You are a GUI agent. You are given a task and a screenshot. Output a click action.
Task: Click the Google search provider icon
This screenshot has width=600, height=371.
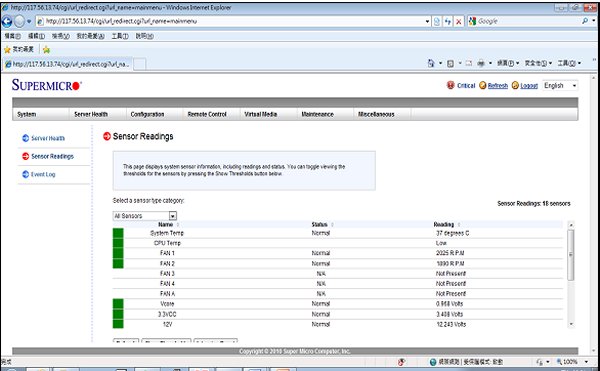[x=473, y=21]
